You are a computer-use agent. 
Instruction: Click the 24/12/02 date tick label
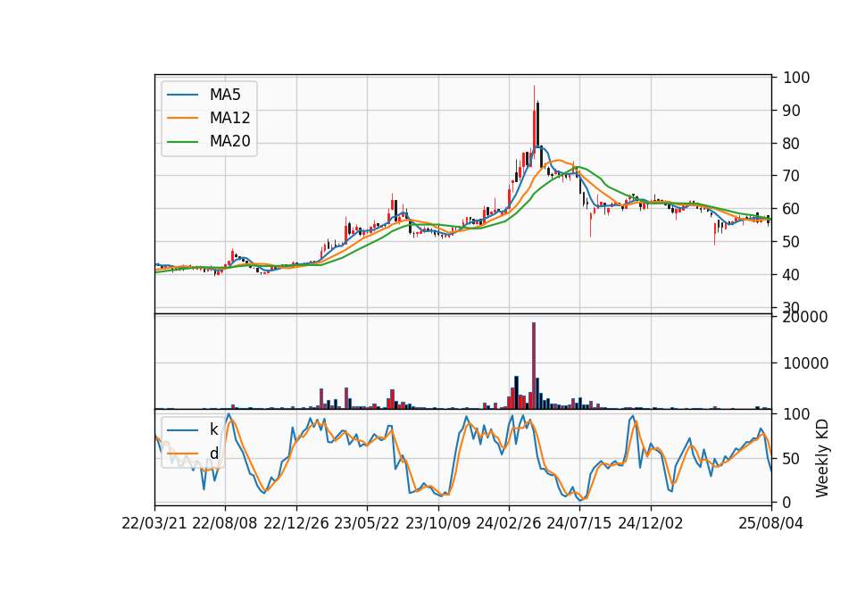pyautogui.click(x=651, y=524)
